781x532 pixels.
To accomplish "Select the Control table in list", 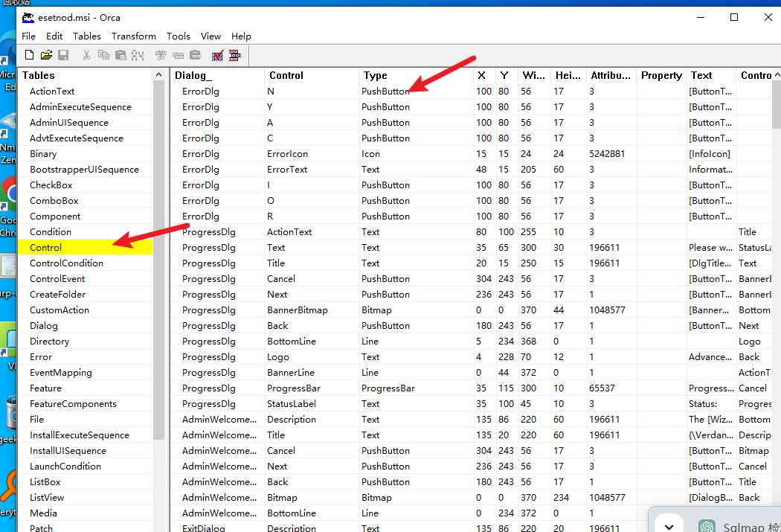I will click(45, 247).
